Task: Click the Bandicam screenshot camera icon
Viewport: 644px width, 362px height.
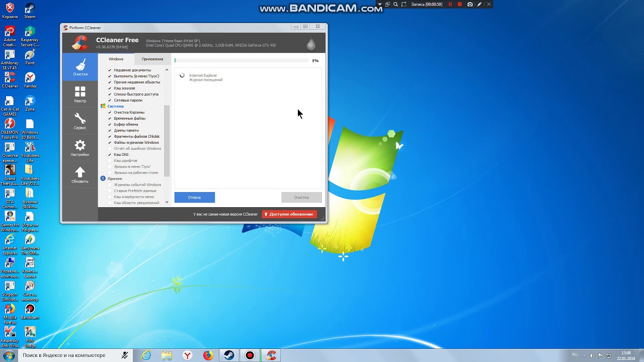Action: pos(470,5)
